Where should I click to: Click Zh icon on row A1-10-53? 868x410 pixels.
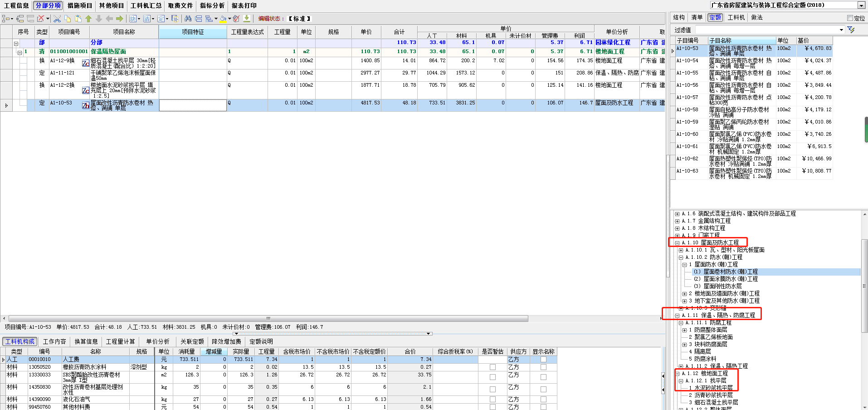85,105
